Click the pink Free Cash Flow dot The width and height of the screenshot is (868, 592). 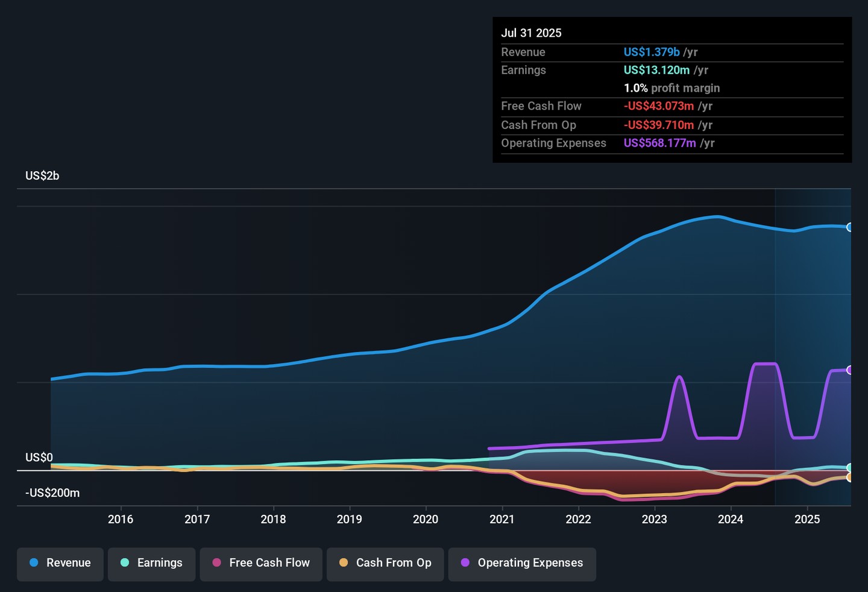click(x=217, y=563)
